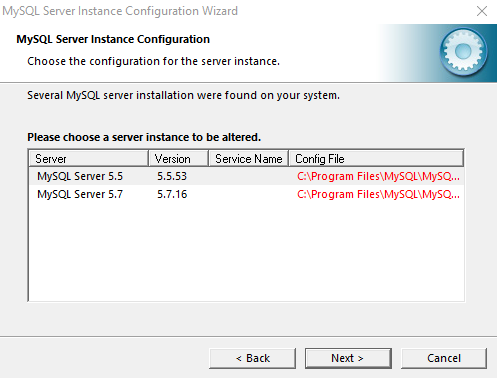Go back with the Back button

252,358
